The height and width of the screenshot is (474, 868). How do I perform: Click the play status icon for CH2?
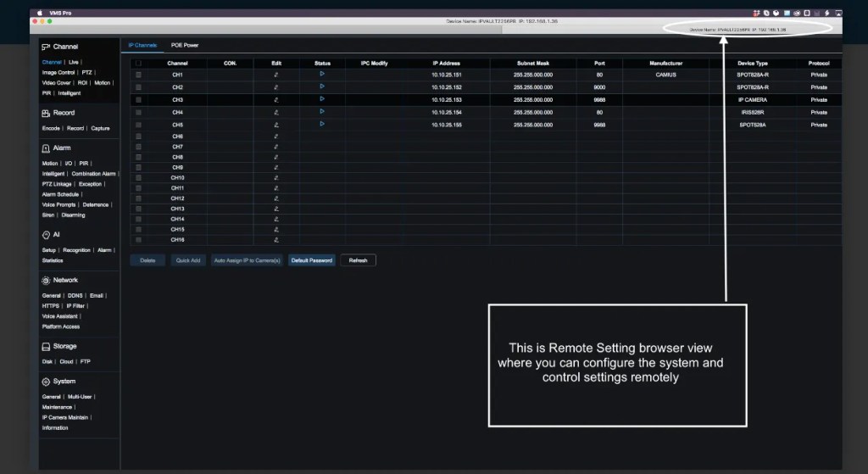322,86
